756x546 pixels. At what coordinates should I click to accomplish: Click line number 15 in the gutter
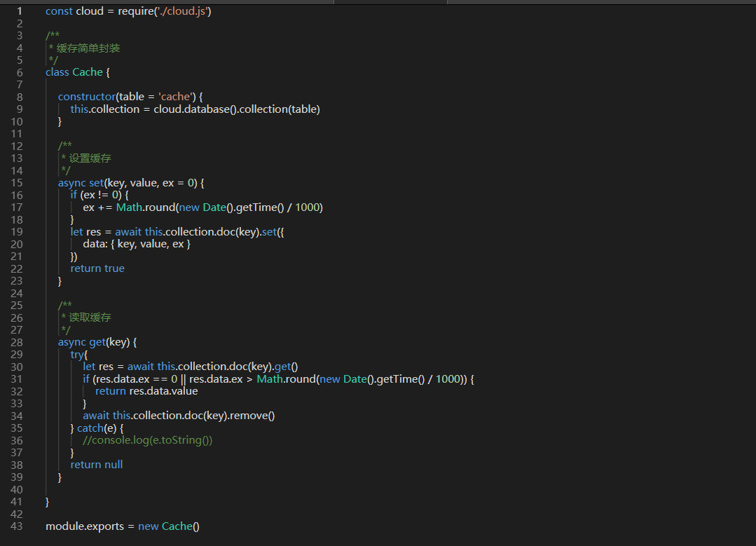coord(17,182)
